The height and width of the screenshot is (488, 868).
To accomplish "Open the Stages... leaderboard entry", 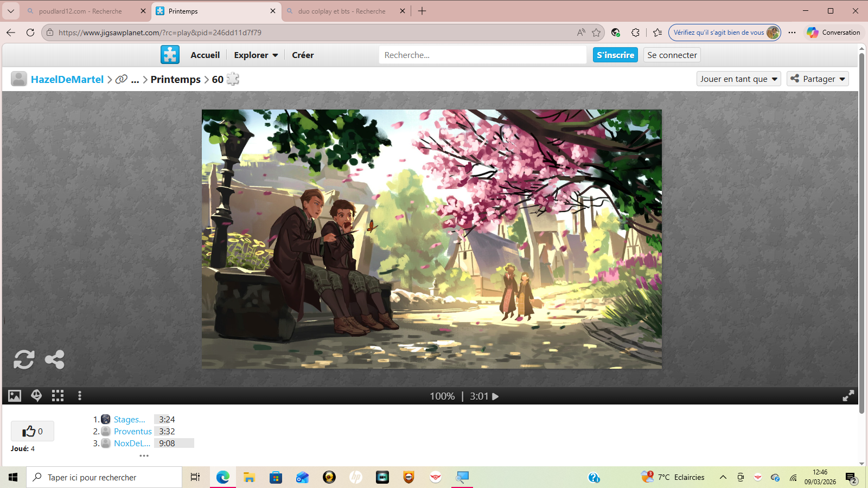I will click(x=130, y=419).
